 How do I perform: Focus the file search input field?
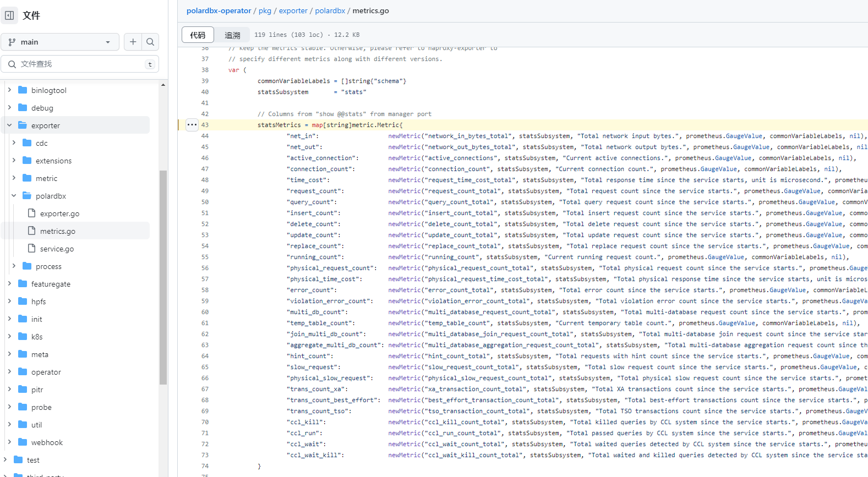coord(80,64)
